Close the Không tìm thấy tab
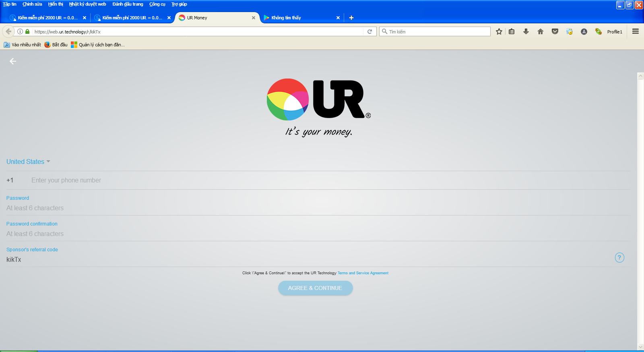This screenshot has width=644, height=352. pos(338,18)
